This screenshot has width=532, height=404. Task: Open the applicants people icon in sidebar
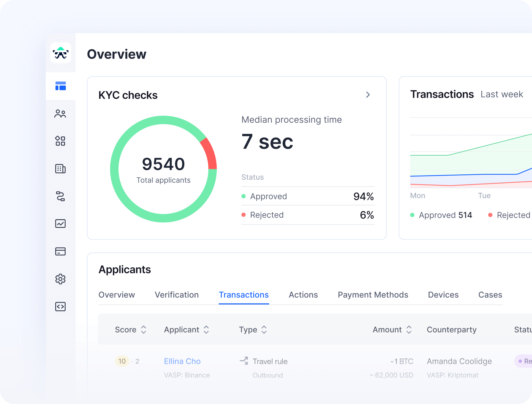click(60, 113)
